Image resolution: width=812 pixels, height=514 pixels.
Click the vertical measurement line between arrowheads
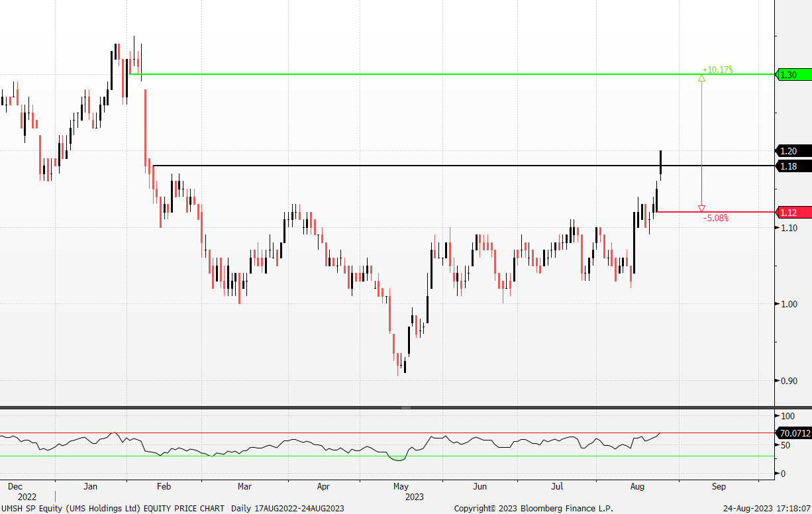pyautogui.click(x=701, y=143)
